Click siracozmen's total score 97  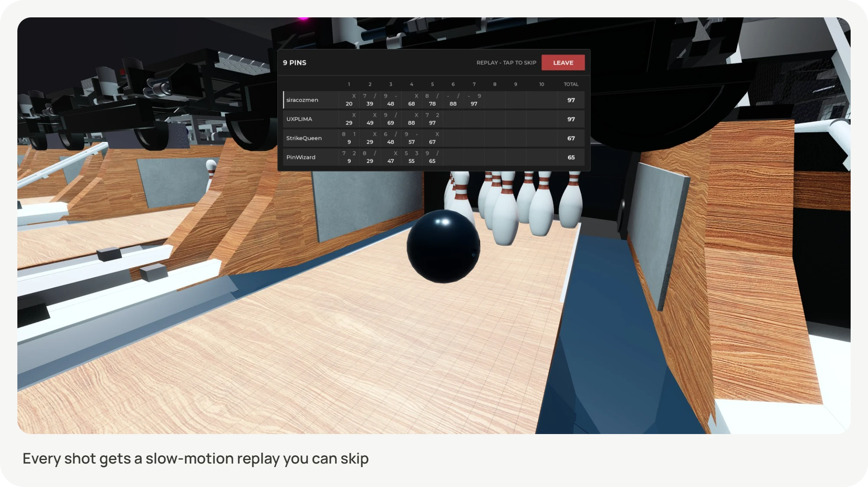point(571,100)
